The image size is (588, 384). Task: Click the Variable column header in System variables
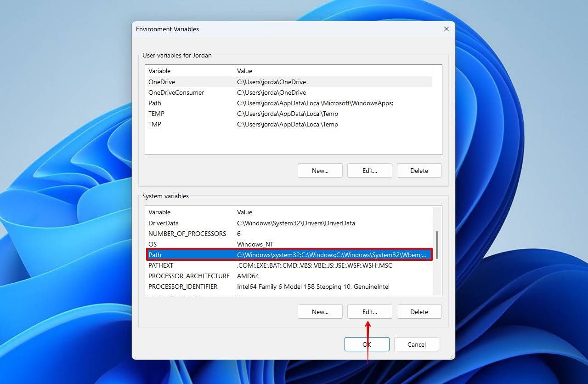(x=190, y=212)
